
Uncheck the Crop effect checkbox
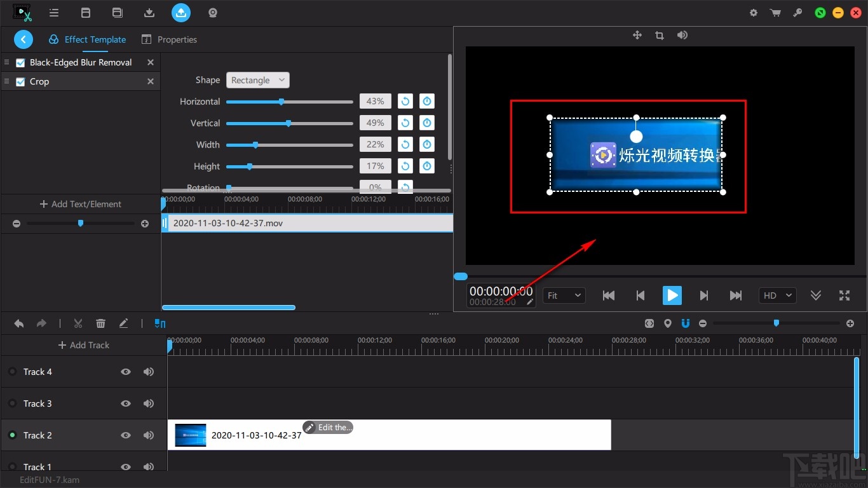(20, 81)
